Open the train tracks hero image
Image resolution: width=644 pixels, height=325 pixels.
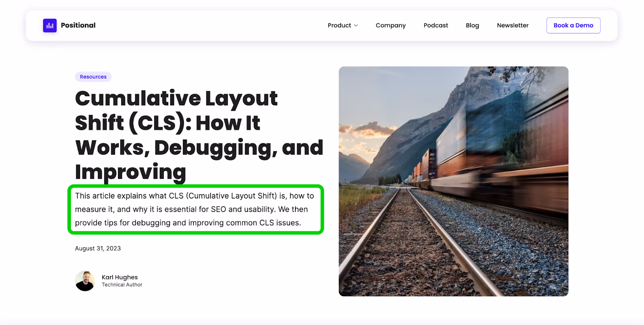(x=453, y=181)
